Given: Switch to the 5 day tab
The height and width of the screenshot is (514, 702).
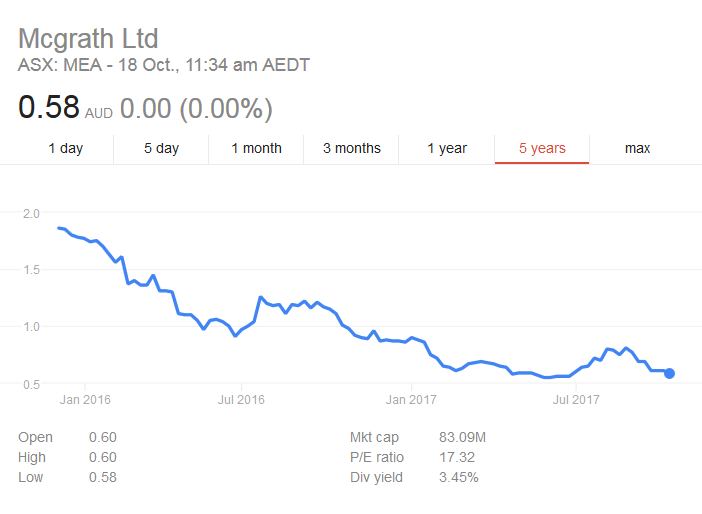Looking at the screenshot, I should 161,148.
